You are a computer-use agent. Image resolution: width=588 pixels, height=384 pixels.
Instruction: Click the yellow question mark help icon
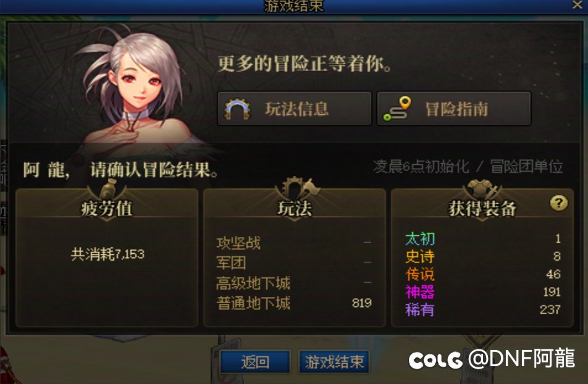[x=559, y=203]
